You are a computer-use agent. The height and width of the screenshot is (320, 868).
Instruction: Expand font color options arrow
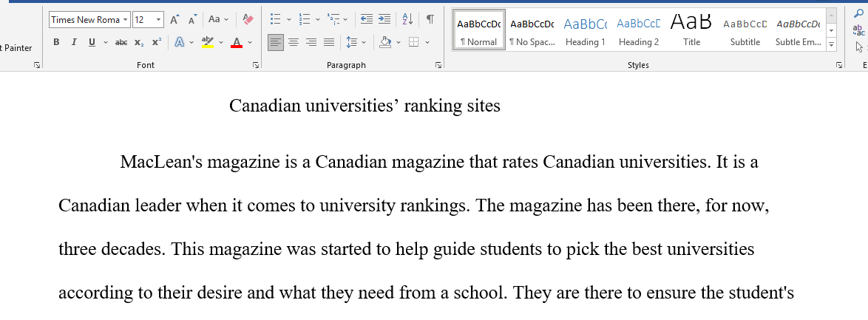coord(250,42)
